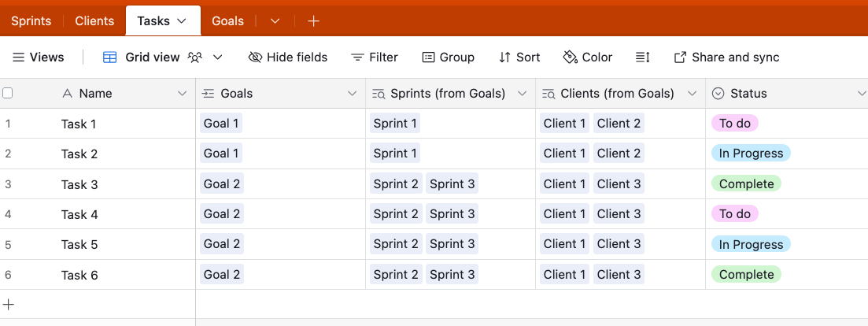Switch to the Sprints table tab
The image size is (868, 326).
tap(31, 21)
